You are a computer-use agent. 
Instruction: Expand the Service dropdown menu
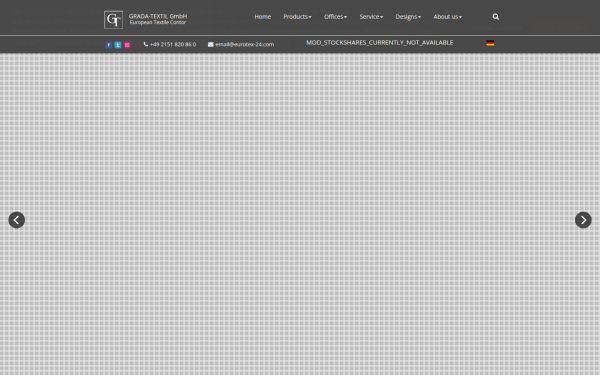coord(371,17)
